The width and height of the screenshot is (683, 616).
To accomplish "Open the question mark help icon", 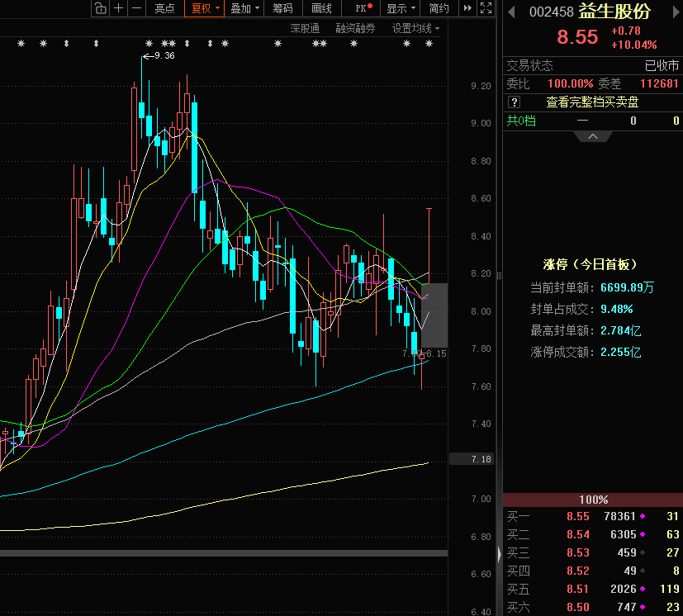I will (x=514, y=102).
